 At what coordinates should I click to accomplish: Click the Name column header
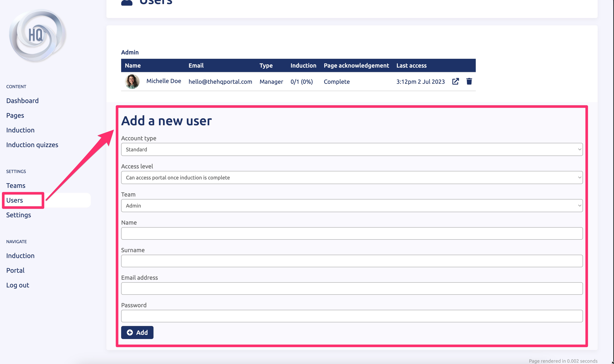click(x=133, y=66)
